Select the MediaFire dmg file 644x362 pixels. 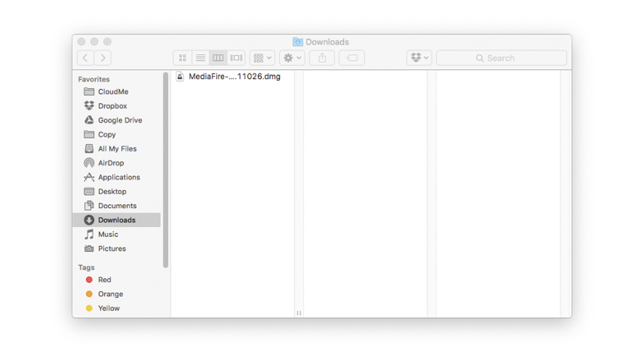[x=234, y=77]
